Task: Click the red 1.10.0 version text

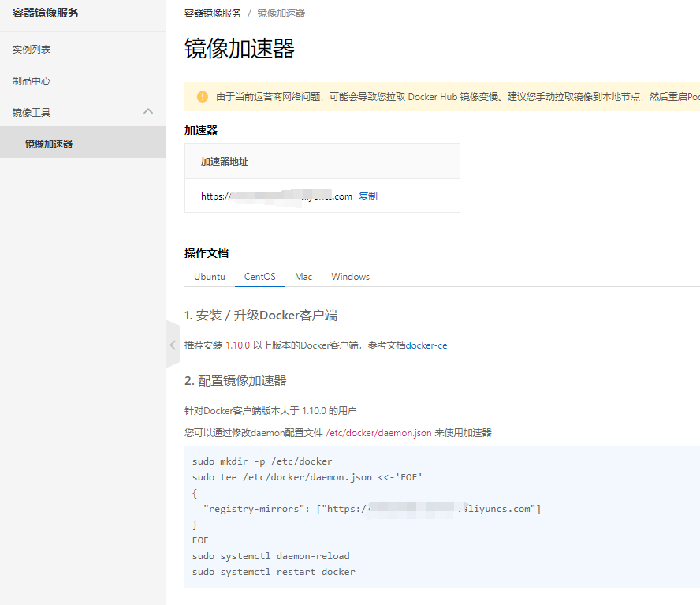Action: point(237,345)
